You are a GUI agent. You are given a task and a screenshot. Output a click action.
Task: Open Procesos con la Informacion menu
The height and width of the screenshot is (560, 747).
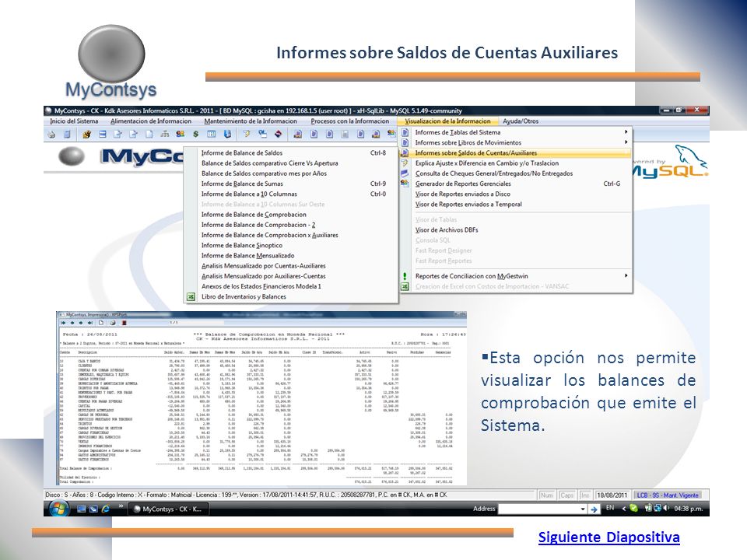point(349,121)
